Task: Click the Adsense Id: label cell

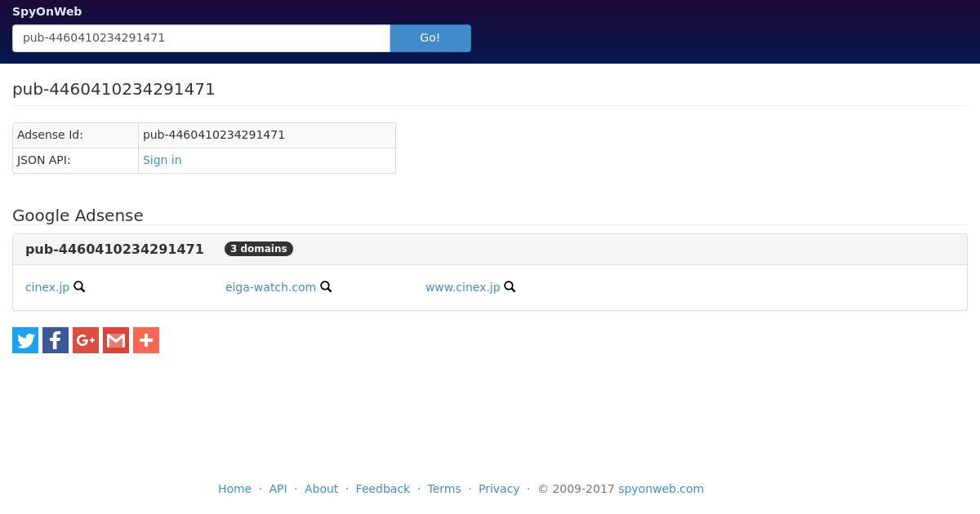Action: (76, 135)
